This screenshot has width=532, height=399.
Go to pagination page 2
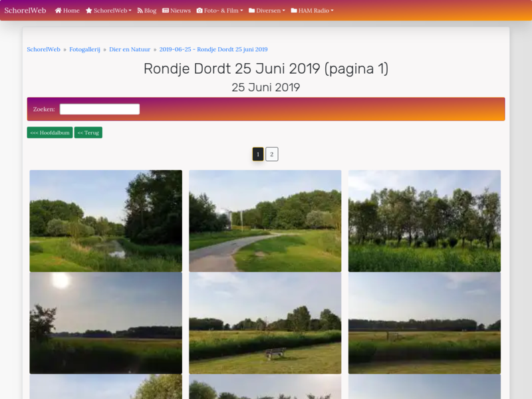tap(272, 154)
